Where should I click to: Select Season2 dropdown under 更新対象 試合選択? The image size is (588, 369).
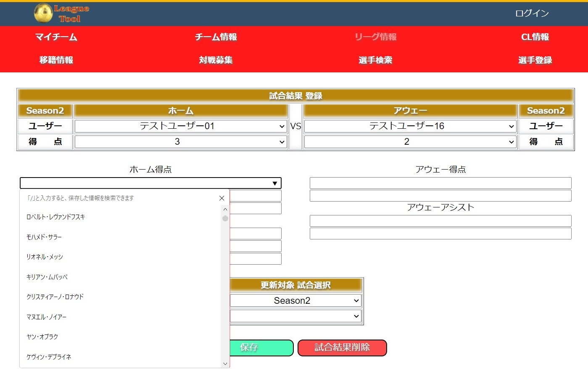295,300
